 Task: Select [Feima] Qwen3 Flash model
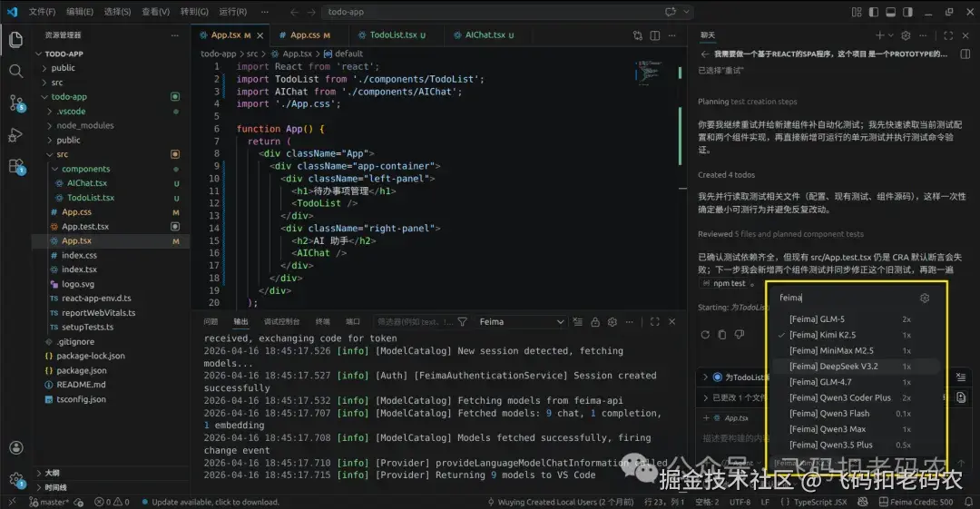856,414
